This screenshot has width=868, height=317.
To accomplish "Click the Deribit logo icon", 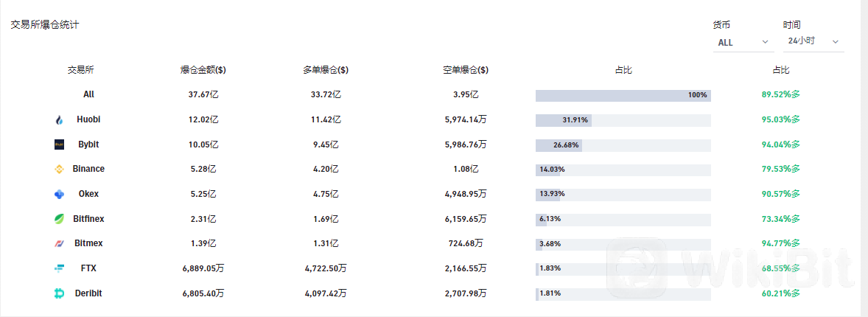I will pyautogui.click(x=59, y=293).
